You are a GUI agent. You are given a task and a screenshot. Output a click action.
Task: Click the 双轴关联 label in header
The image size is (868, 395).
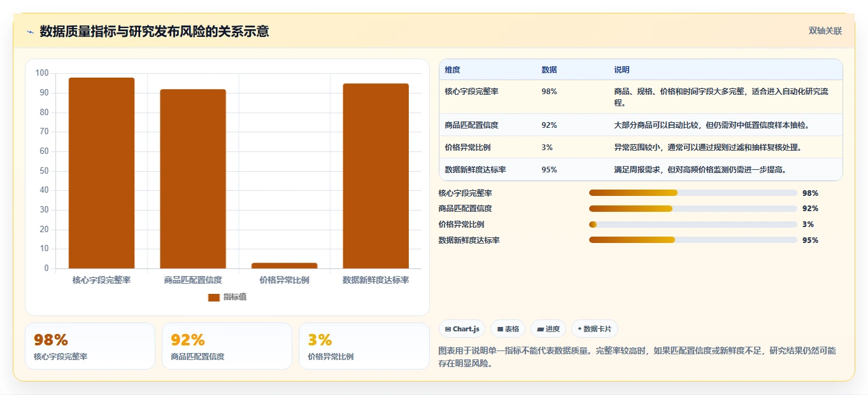825,31
